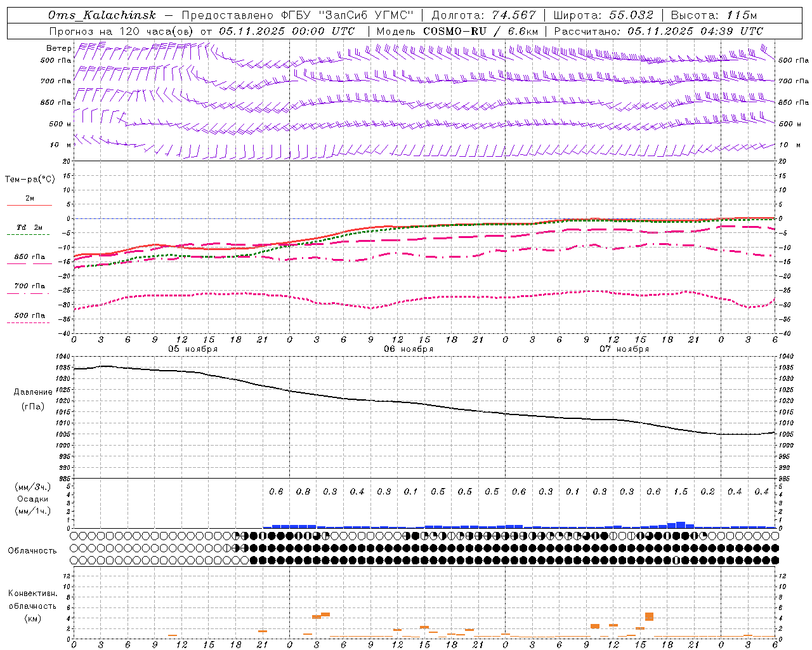Select the Конвективн. convective cloud label
Viewport: 812px width, 650px height.
tap(32, 594)
